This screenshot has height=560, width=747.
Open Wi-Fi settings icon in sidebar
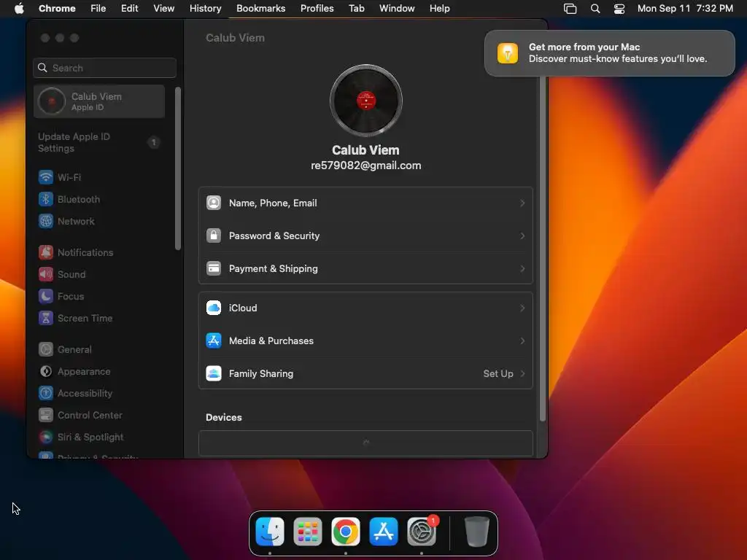pyautogui.click(x=46, y=177)
